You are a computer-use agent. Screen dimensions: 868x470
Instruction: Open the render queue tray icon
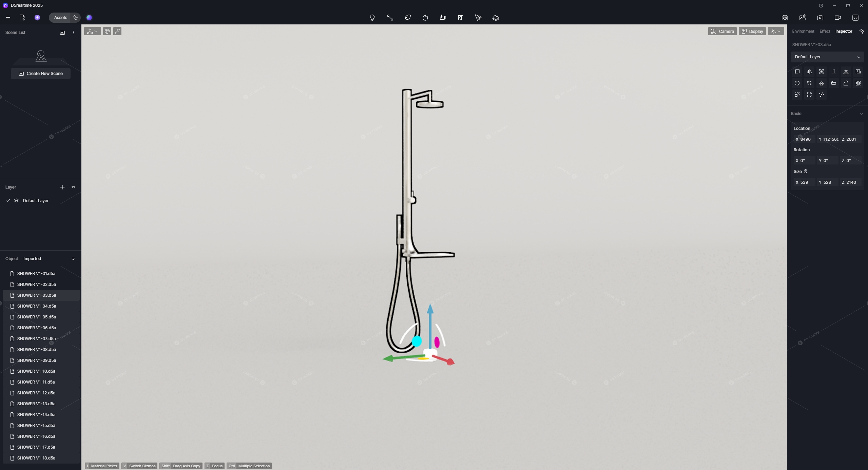[855, 18]
